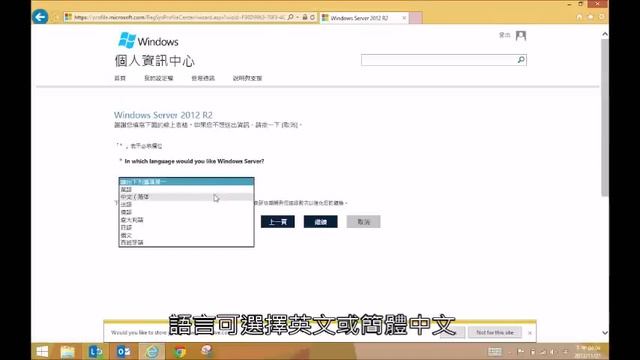Open Lync from the taskbar
The width and height of the screenshot is (640, 360).
click(96, 351)
